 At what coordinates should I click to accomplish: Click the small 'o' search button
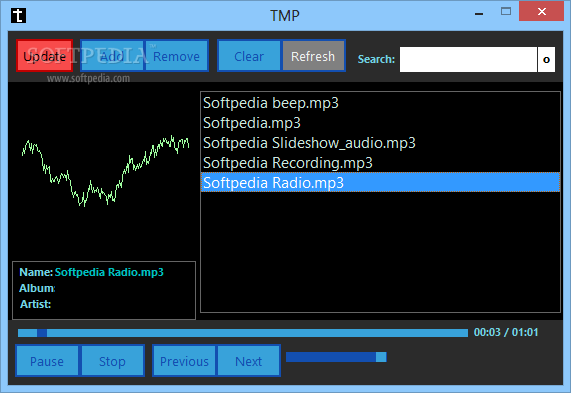click(x=546, y=59)
